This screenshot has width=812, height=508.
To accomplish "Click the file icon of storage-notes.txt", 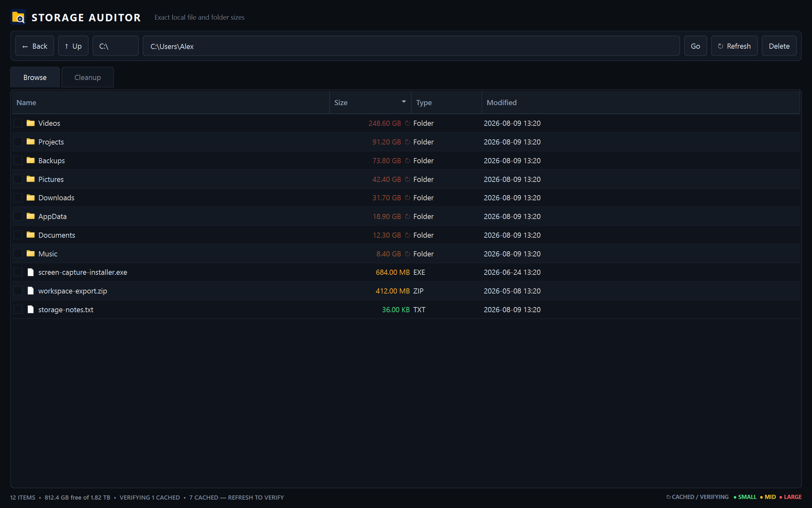I will pos(31,309).
